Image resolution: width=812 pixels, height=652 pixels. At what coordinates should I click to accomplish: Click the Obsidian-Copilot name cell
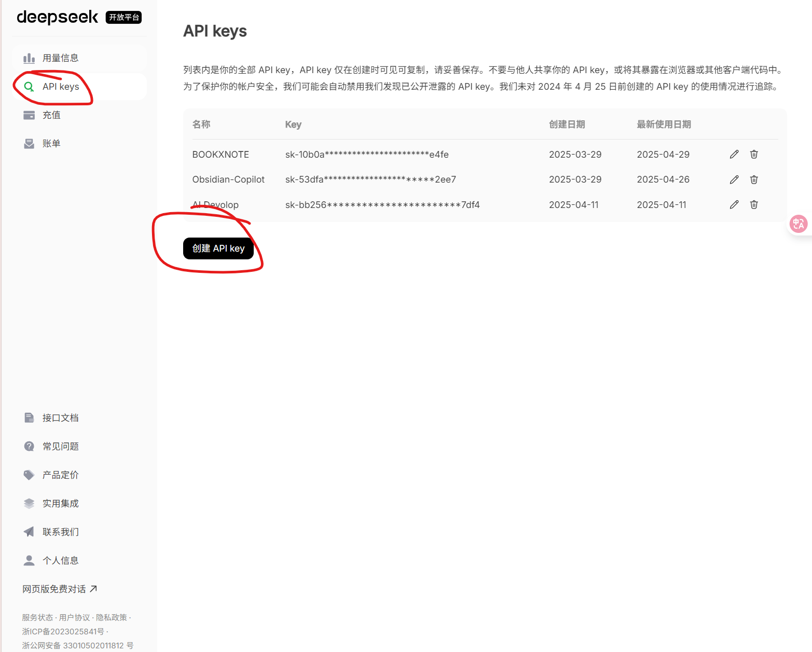[x=228, y=179]
